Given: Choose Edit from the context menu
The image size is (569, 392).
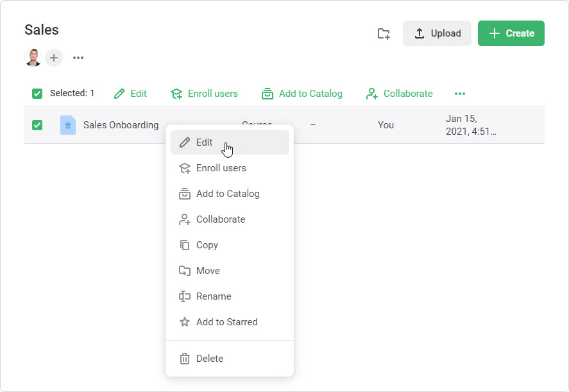Looking at the screenshot, I should 204,142.
